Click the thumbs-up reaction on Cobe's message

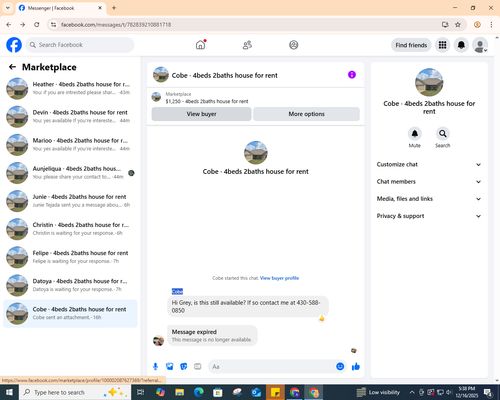click(x=322, y=318)
